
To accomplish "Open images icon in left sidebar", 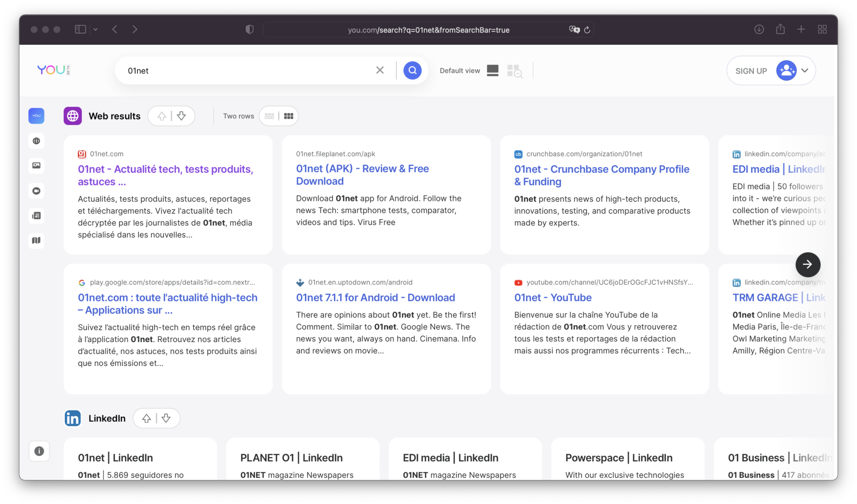I will [x=37, y=166].
